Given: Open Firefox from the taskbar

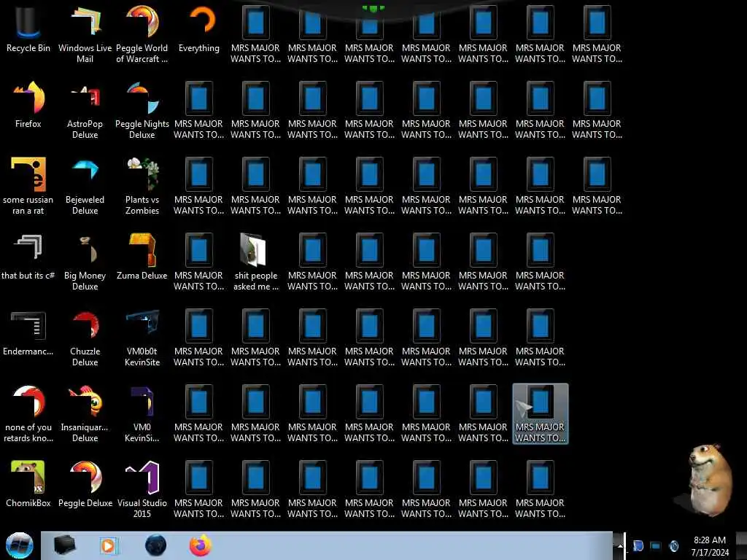Looking at the screenshot, I should click(x=201, y=545).
